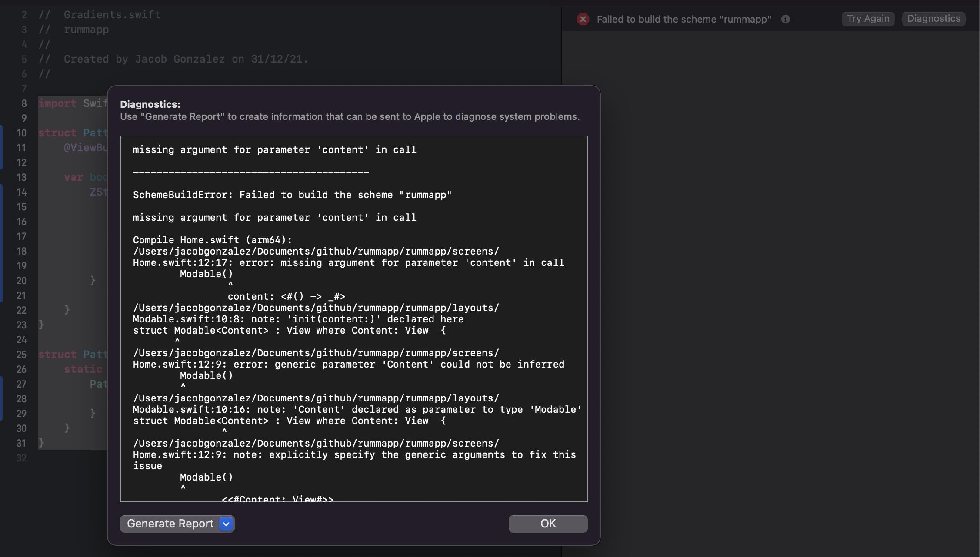Click Try Again in the preview pane
The width and height of the screenshot is (980, 557).
point(868,19)
